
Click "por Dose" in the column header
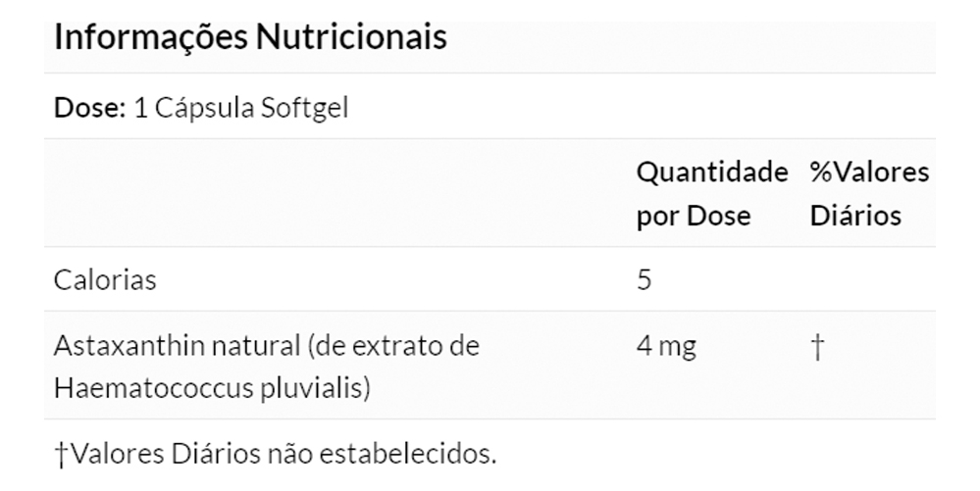693,216
